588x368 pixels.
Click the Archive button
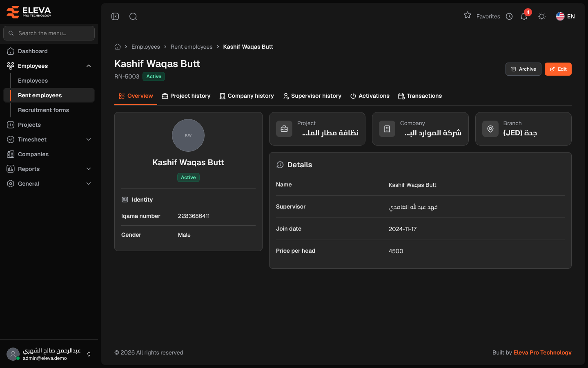point(523,69)
